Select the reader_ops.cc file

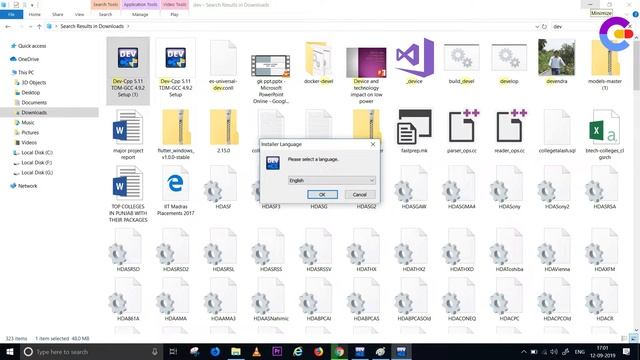509,131
